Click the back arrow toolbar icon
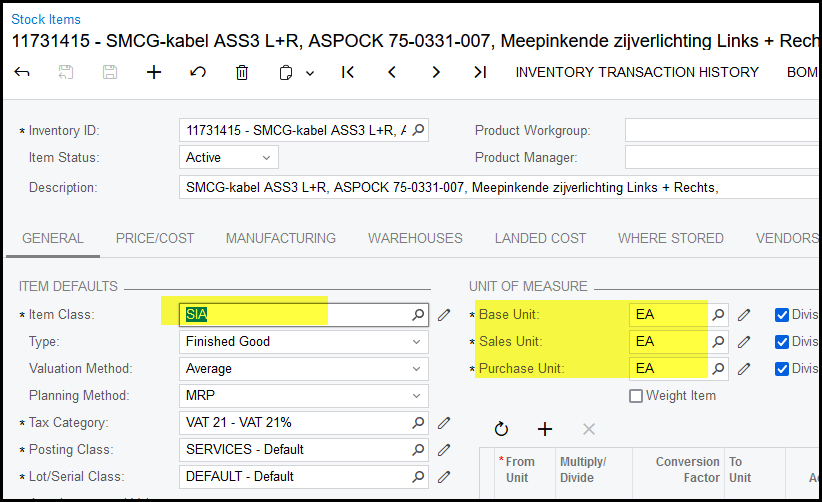The width and height of the screenshot is (822, 502). click(x=22, y=72)
